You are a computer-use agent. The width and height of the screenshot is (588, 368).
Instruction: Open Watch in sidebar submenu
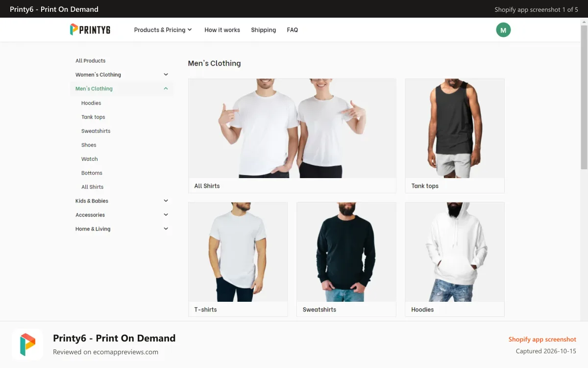pyautogui.click(x=89, y=159)
